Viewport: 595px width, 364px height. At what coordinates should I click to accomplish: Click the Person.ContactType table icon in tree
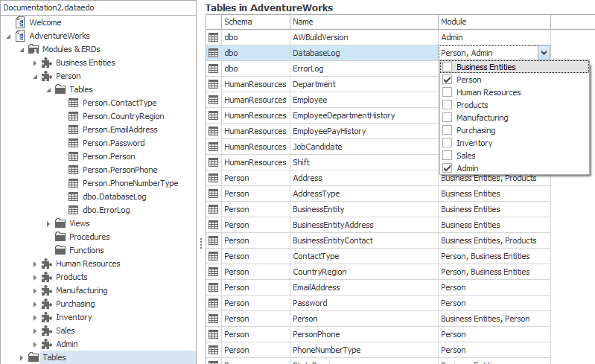[x=73, y=103]
